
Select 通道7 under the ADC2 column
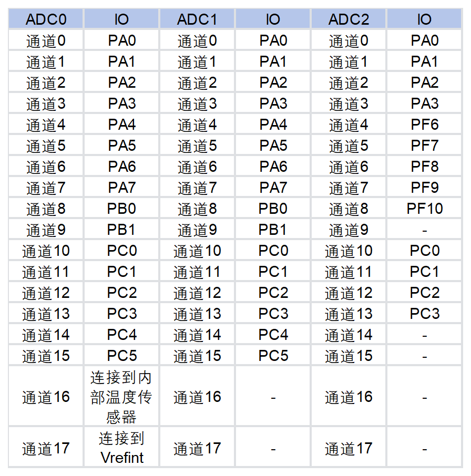click(349, 187)
